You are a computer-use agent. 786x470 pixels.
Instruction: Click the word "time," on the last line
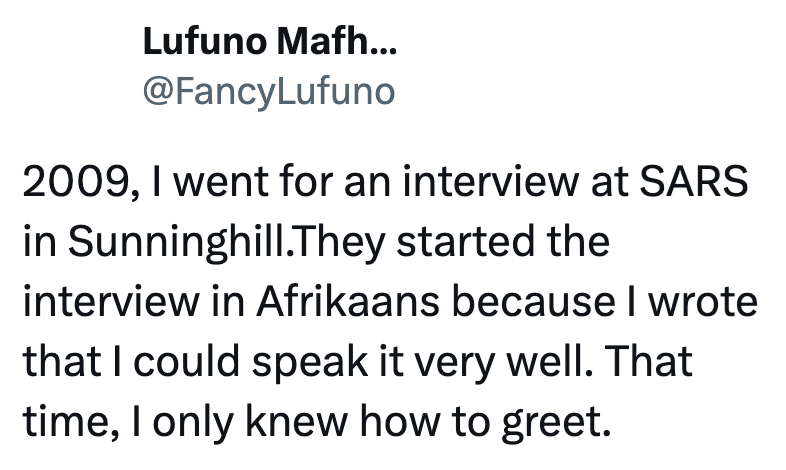click(x=64, y=423)
